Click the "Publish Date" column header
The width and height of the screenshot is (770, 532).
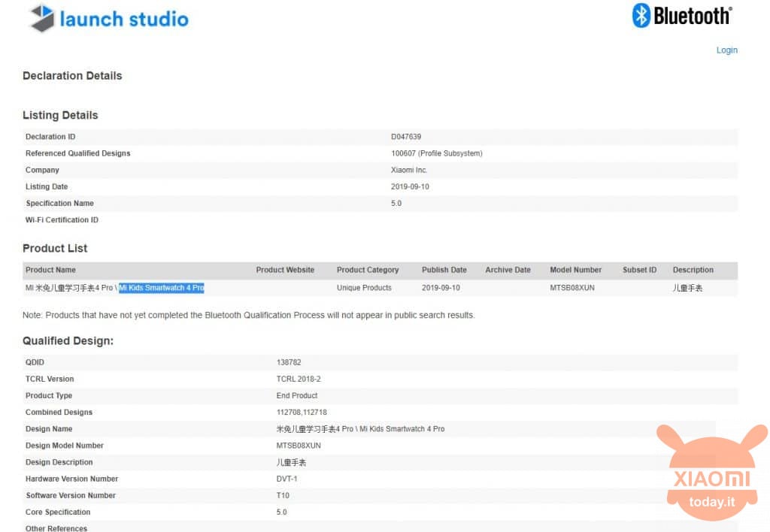(x=444, y=270)
